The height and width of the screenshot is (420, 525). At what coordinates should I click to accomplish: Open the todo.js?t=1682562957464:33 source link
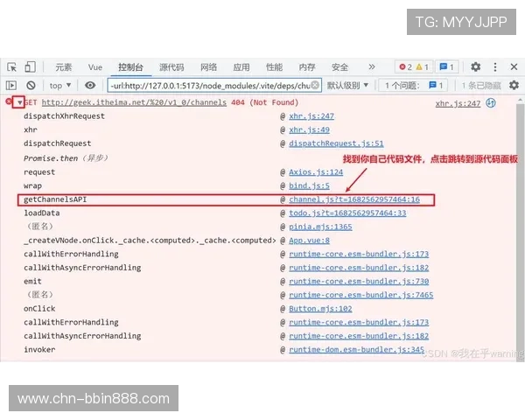(x=346, y=213)
